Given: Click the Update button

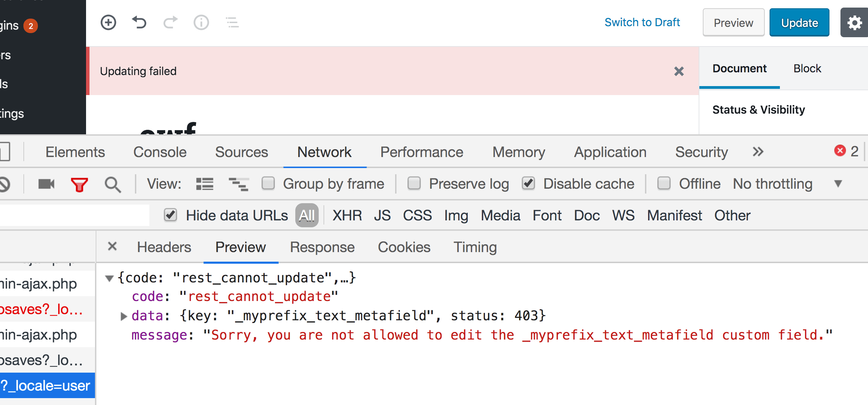Looking at the screenshot, I should (x=799, y=23).
